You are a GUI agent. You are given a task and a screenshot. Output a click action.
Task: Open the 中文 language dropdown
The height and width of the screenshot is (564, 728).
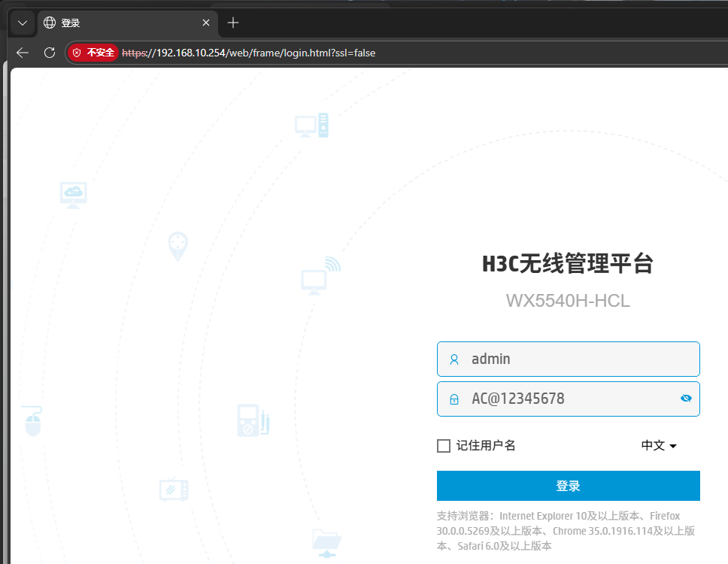click(x=658, y=446)
